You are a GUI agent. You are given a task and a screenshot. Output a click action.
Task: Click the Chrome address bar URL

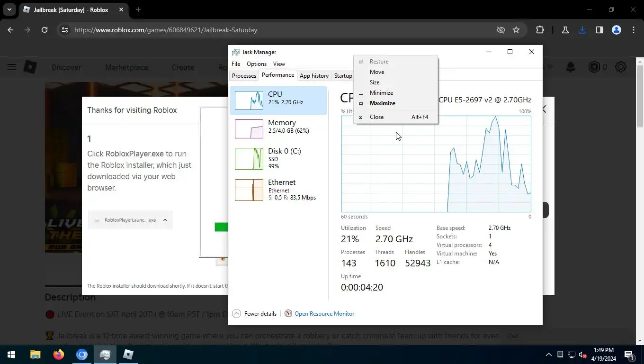(x=166, y=30)
